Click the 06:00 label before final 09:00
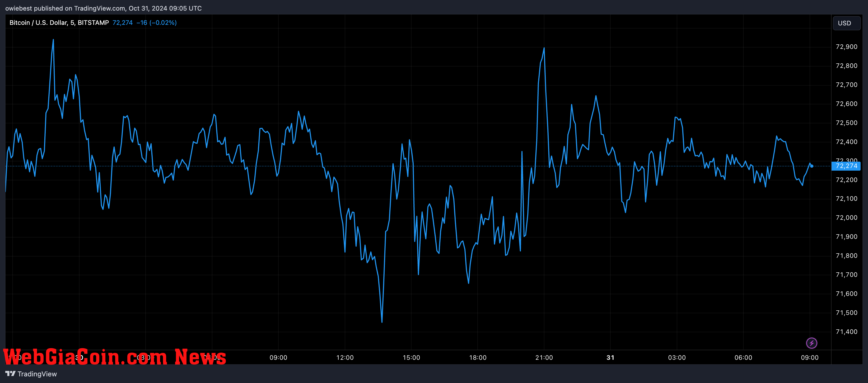868x383 pixels. click(743, 358)
